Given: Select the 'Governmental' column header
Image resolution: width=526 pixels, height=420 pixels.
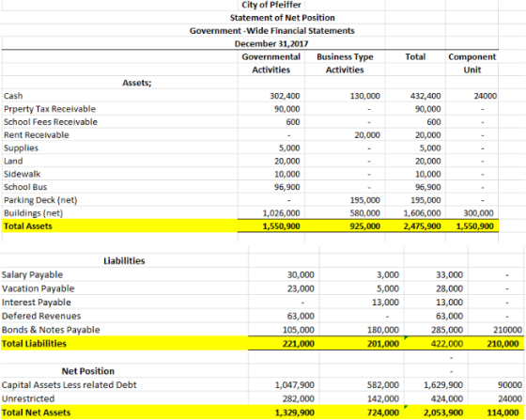Looking at the screenshot, I should click(x=271, y=57).
